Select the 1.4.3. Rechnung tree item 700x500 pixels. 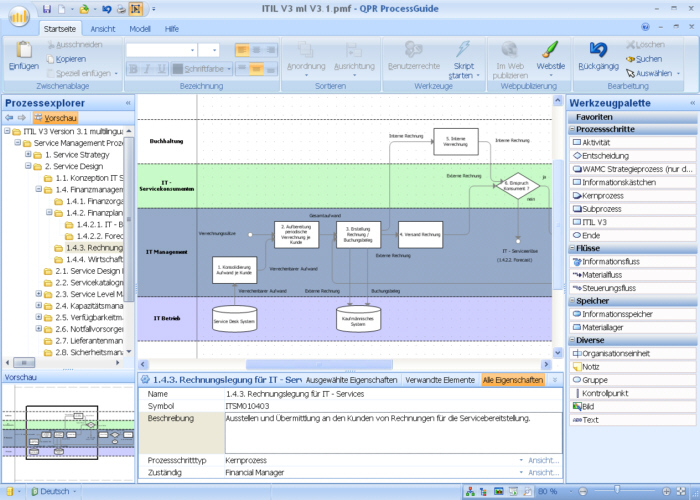pyautogui.click(x=94, y=247)
